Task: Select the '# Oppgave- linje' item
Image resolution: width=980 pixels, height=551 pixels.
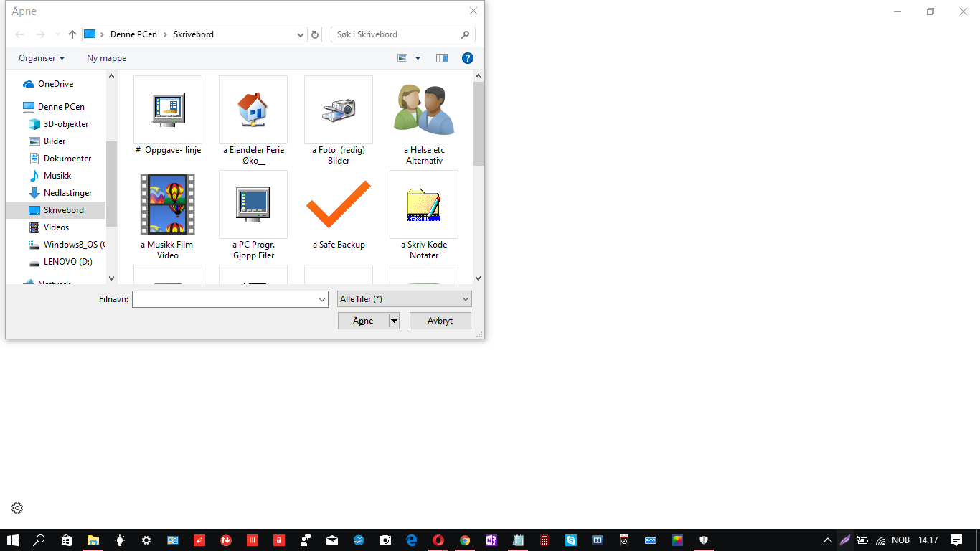Action: click(168, 116)
